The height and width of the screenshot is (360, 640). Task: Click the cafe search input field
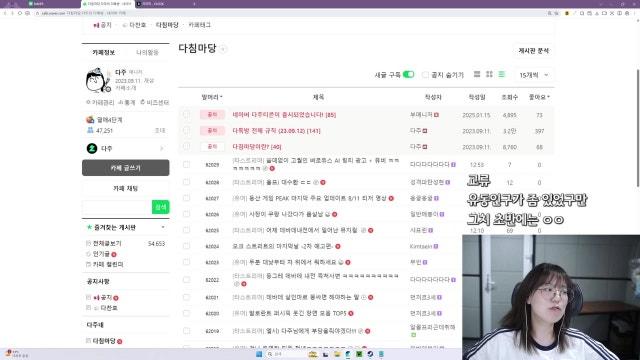click(x=117, y=207)
